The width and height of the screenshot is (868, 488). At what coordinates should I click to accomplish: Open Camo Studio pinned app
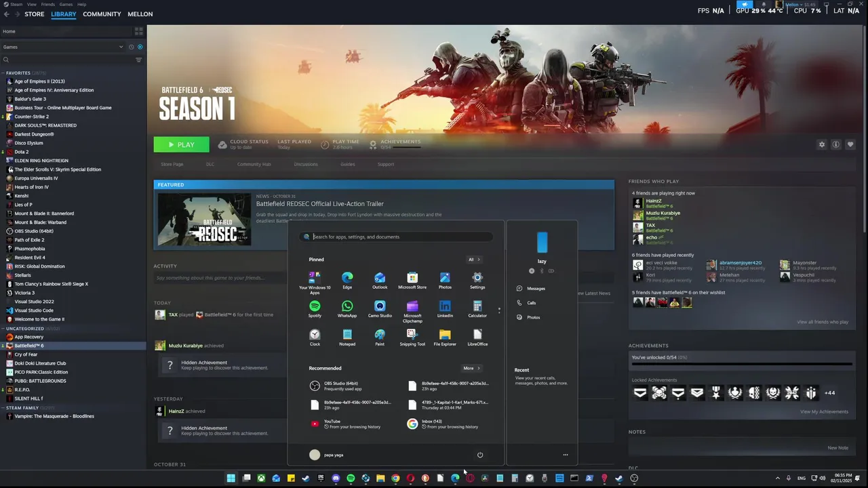[380, 308]
